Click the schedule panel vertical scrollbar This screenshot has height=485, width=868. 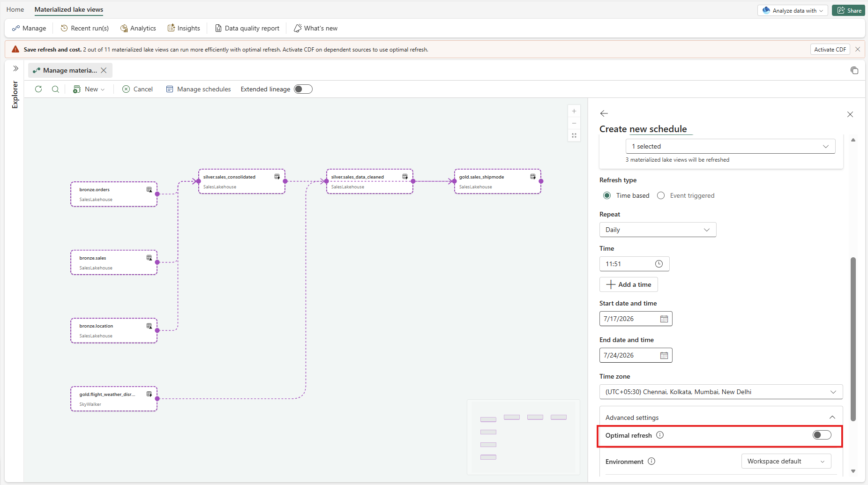coord(853,339)
